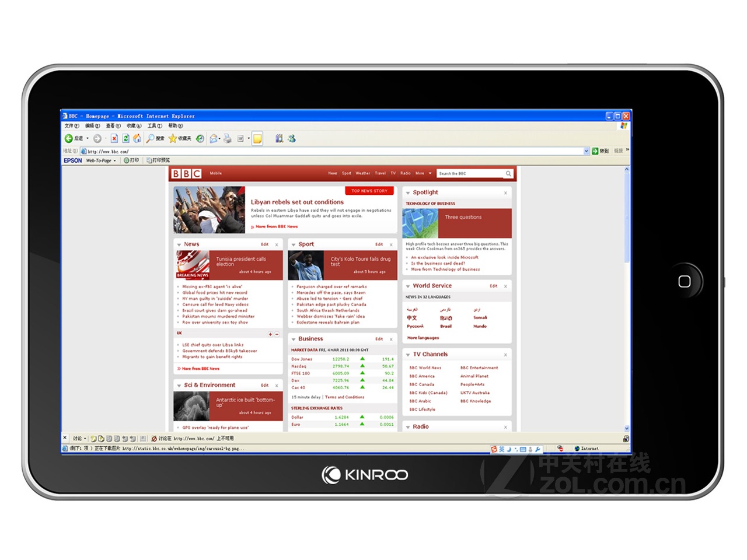This screenshot has height=560, width=747.
Task: Refresh the page via toolbar icon
Action: coord(125,138)
